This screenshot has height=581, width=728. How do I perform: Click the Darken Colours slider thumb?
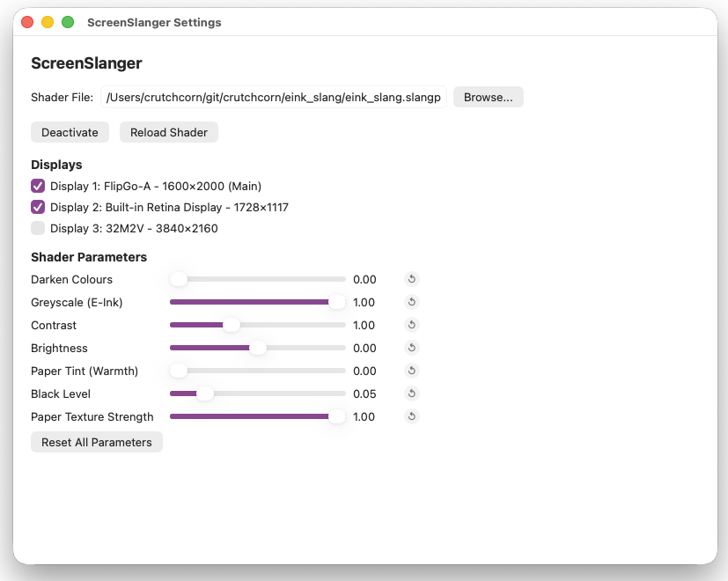pos(179,279)
